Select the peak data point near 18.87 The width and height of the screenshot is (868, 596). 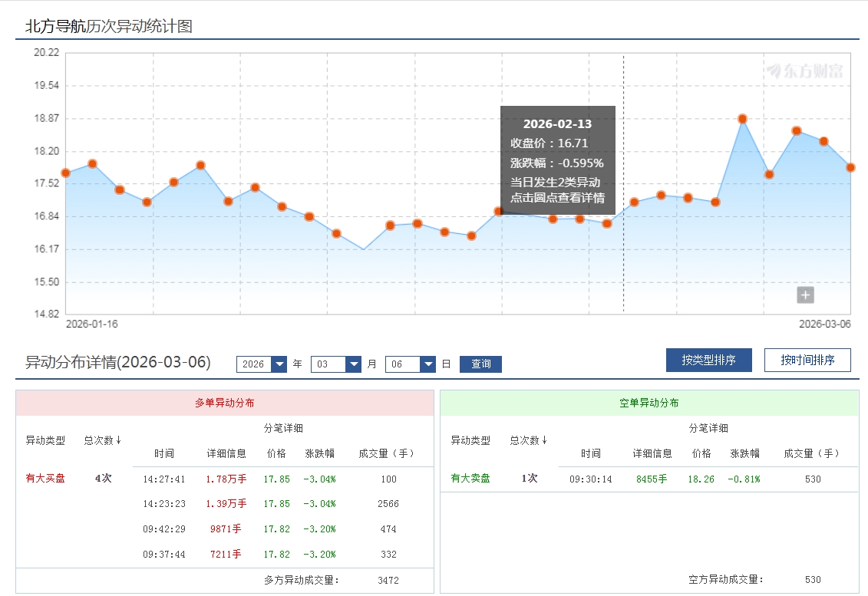[x=742, y=119]
